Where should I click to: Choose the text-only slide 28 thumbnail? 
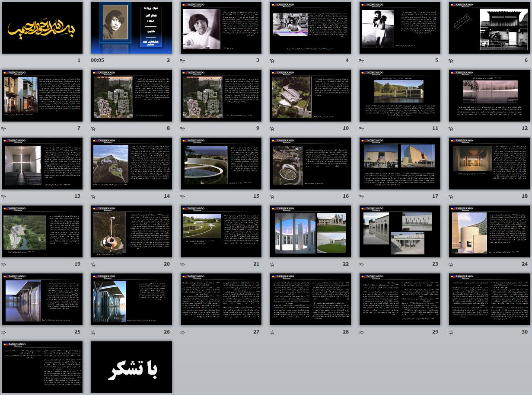coord(310,299)
